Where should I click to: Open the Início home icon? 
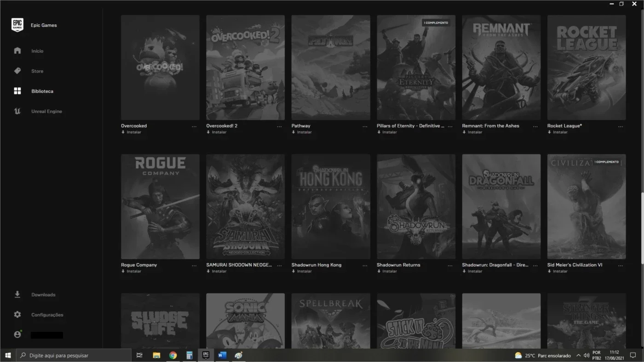point(17,51)
